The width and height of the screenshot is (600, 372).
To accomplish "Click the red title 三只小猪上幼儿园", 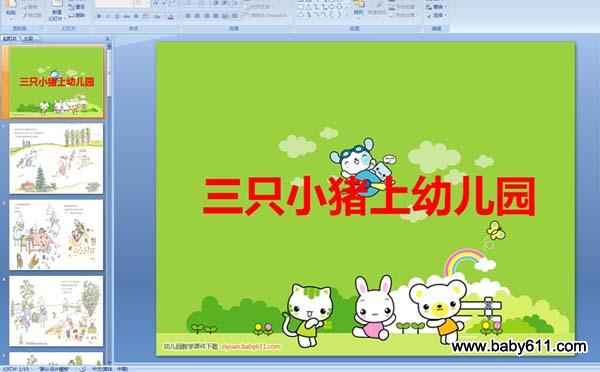I will (x=369, y=196).
